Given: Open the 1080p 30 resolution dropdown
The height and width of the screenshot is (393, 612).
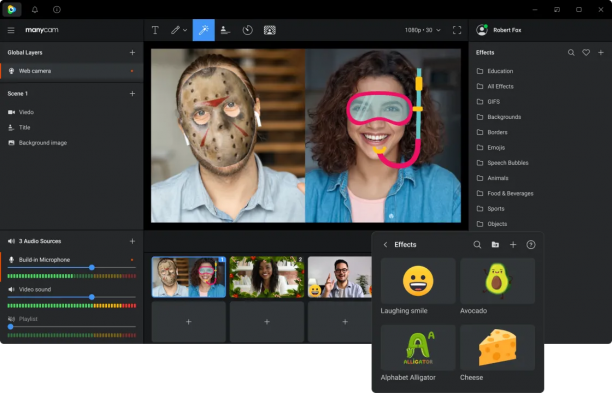Looking at the screenshot, I should pyautogui.click(x=422, y=30).
